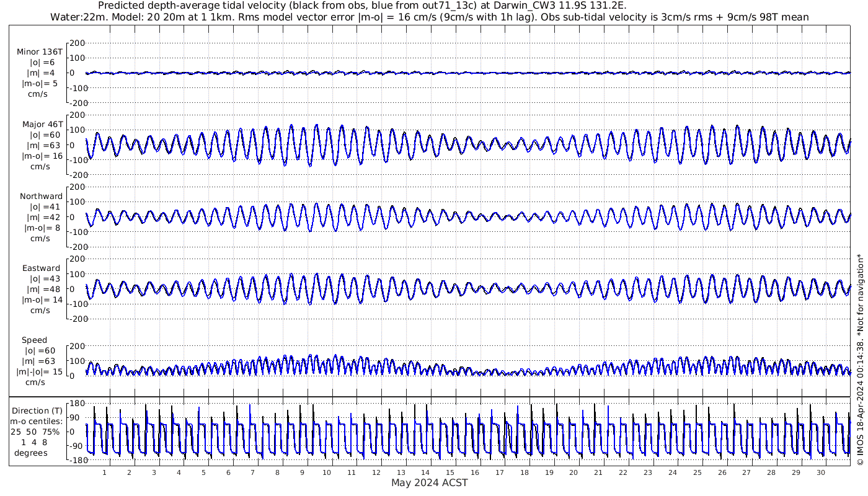Viewport: 868px width, 496px height.
Task: Click day '19' on the date axis
Action: (549, 472)
